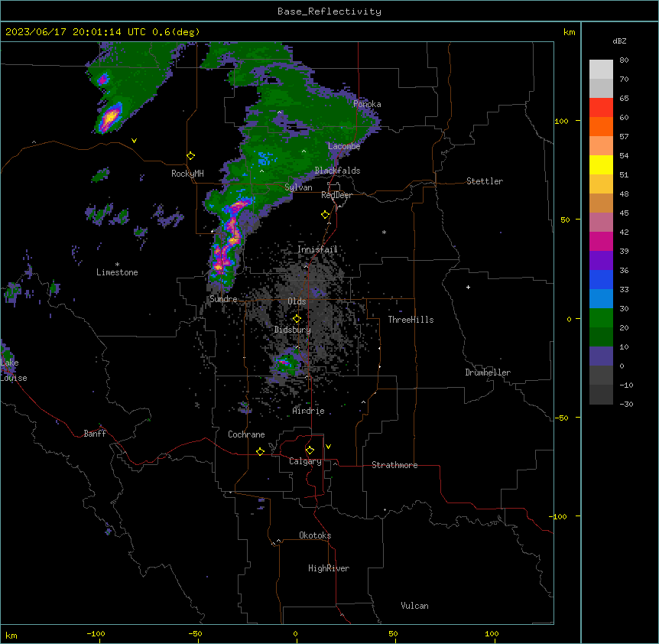Select the purple 36-39 dBZ legend swatch
This screenshot has height=644, width=659.
(601, 261)
